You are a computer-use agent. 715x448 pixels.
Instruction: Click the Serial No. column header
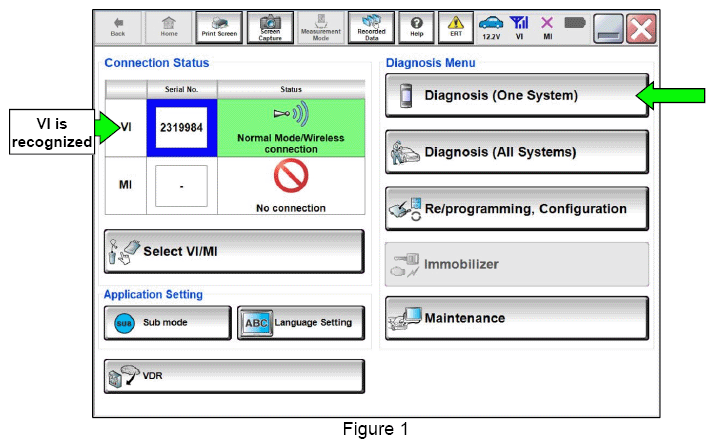181,89
